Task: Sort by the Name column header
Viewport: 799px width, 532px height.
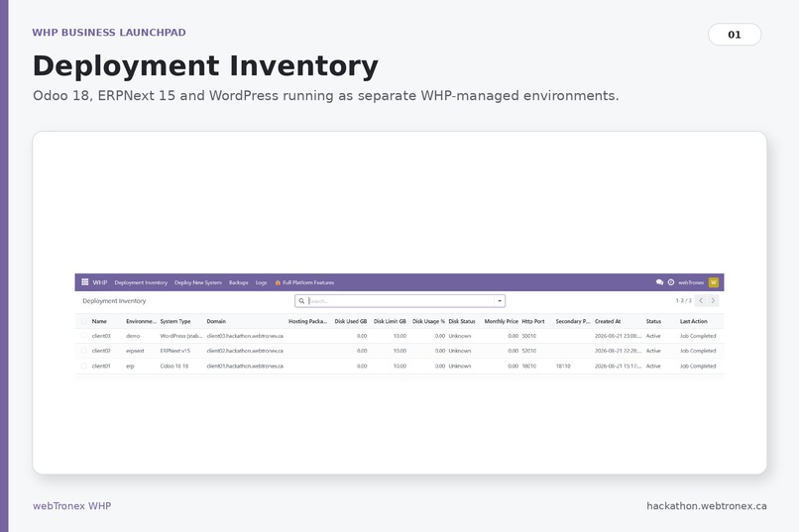Action: pyautogui.click(x=99, y=321)
